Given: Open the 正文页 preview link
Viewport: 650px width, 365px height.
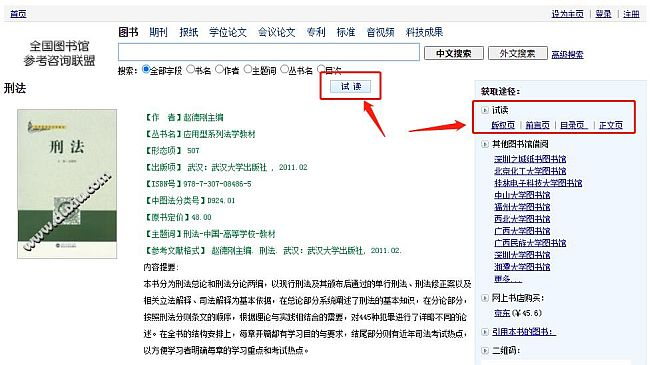Looking at the screenshot, I should (611, 124).
